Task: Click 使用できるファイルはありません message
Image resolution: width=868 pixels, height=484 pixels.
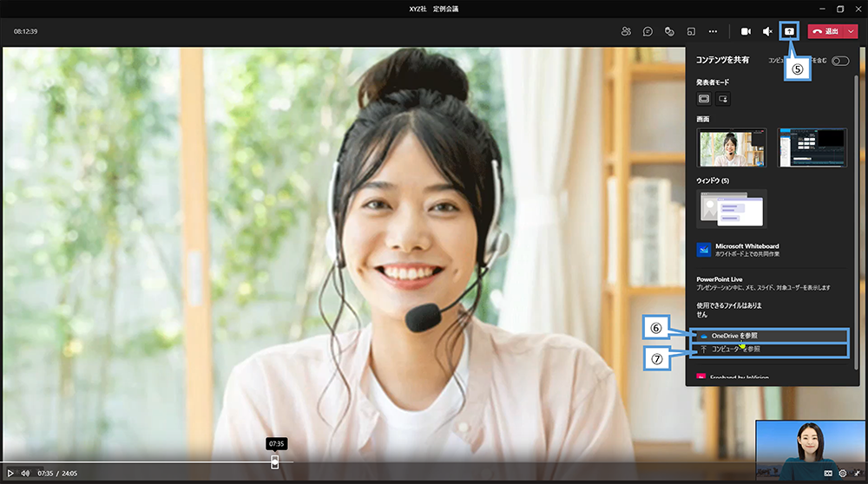Action: (729, 310)
